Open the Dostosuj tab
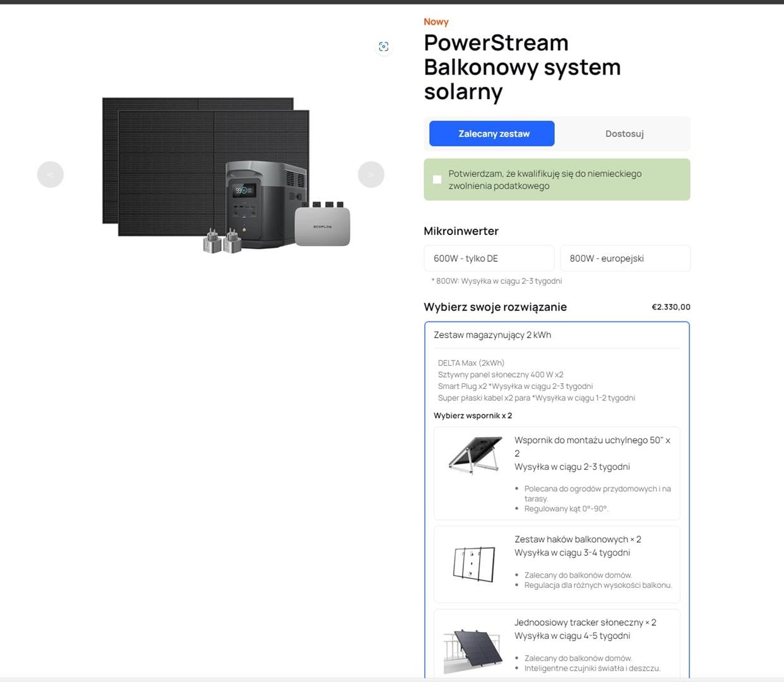 [624, 134]
